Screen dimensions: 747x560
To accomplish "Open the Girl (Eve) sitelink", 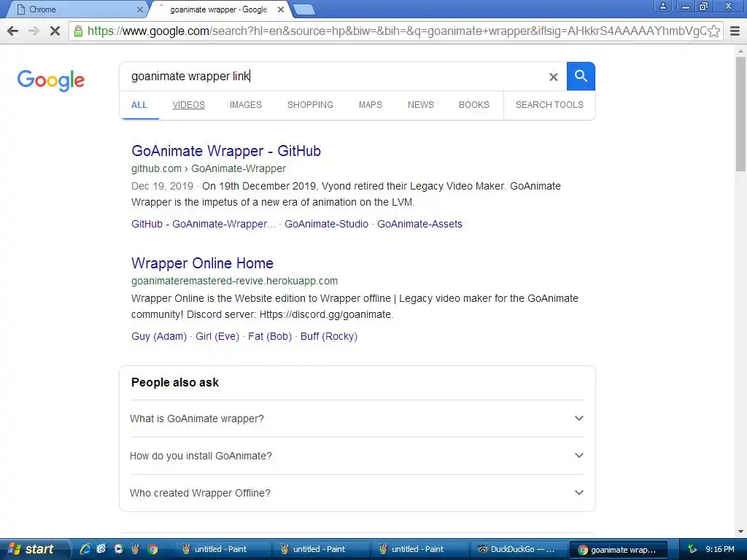I will coord(217,336).
